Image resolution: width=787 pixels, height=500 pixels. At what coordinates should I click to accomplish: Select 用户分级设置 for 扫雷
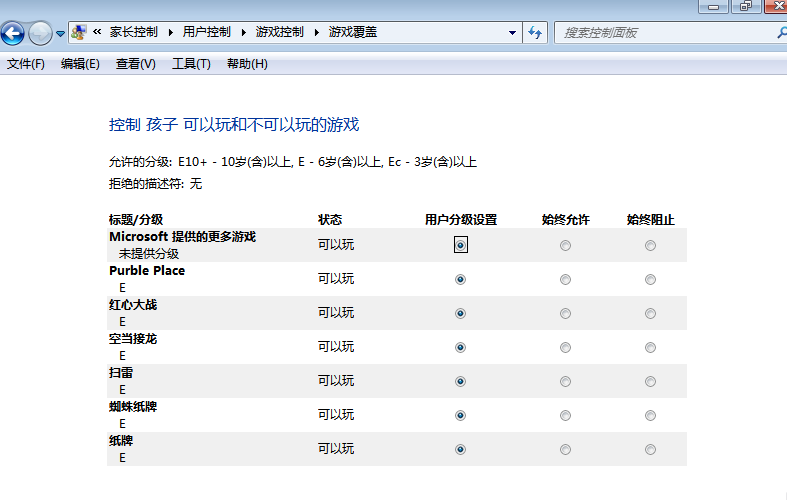coord(460,382)
